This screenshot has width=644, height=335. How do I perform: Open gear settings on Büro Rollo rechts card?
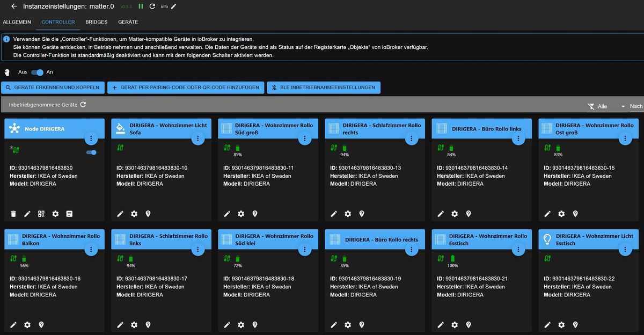point(348,325)
